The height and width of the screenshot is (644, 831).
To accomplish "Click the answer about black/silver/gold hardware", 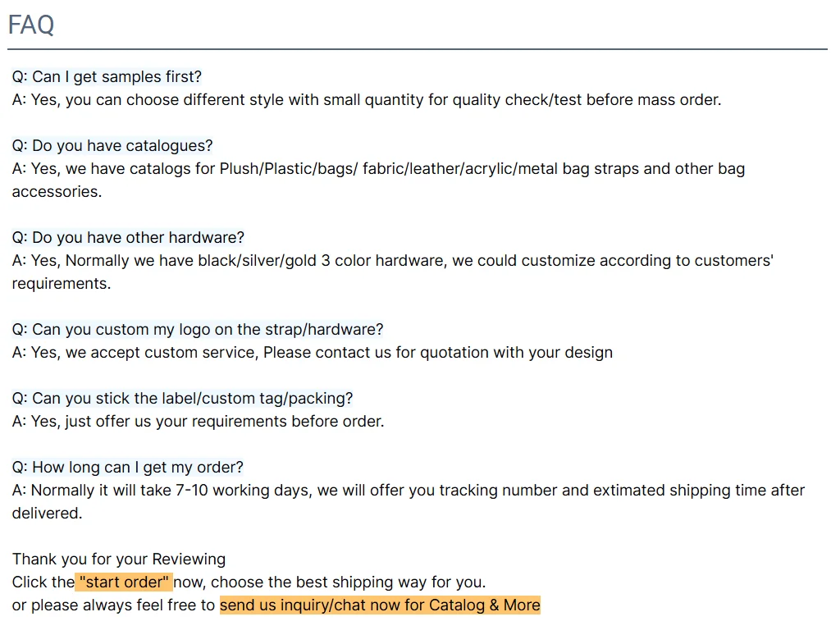I will coord(393,272).
